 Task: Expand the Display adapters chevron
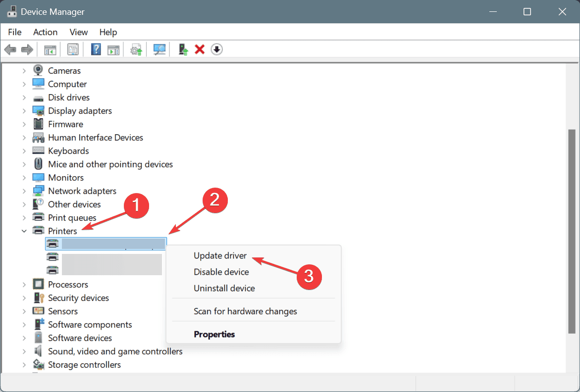pyautogui.click(x=24, y=111)
